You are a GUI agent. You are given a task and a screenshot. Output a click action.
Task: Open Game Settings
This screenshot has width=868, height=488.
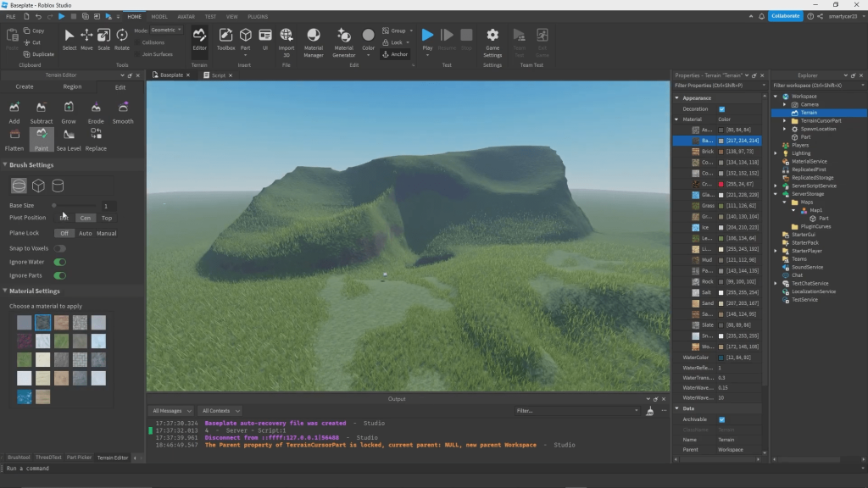(492, 42)
